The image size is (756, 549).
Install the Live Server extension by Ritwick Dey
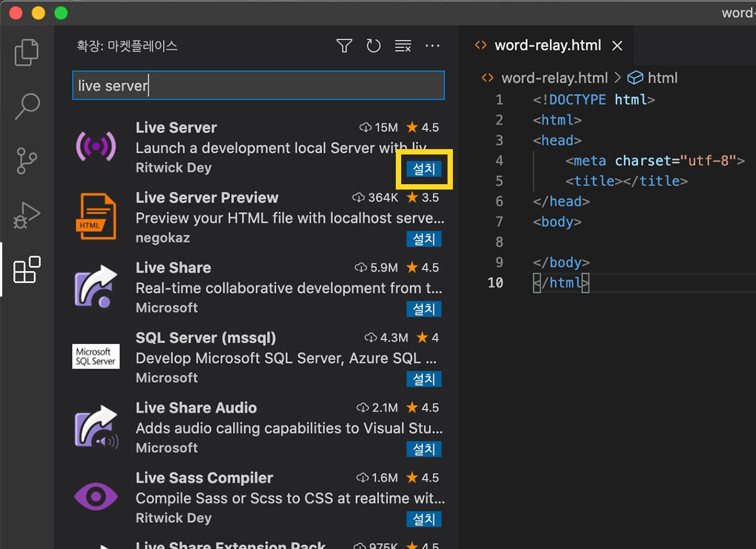point(424,169)
